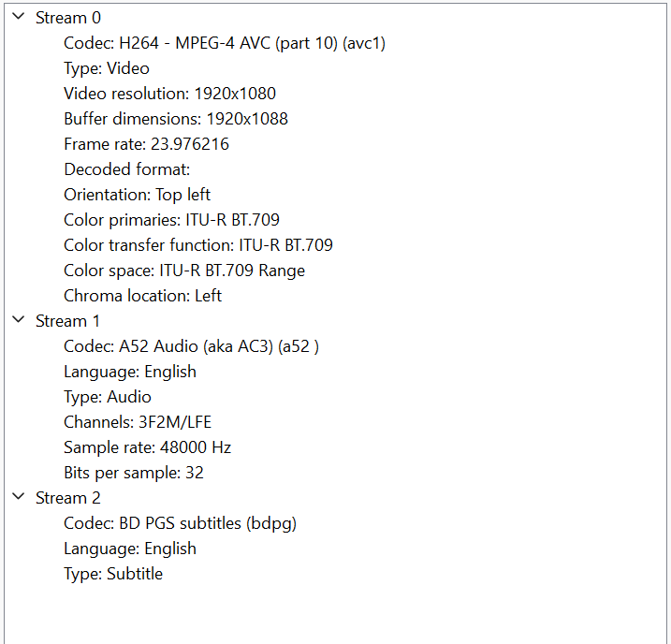Select the Stream 1 tree node
This screenshot has height=644, width=671.
pos(67,321)
